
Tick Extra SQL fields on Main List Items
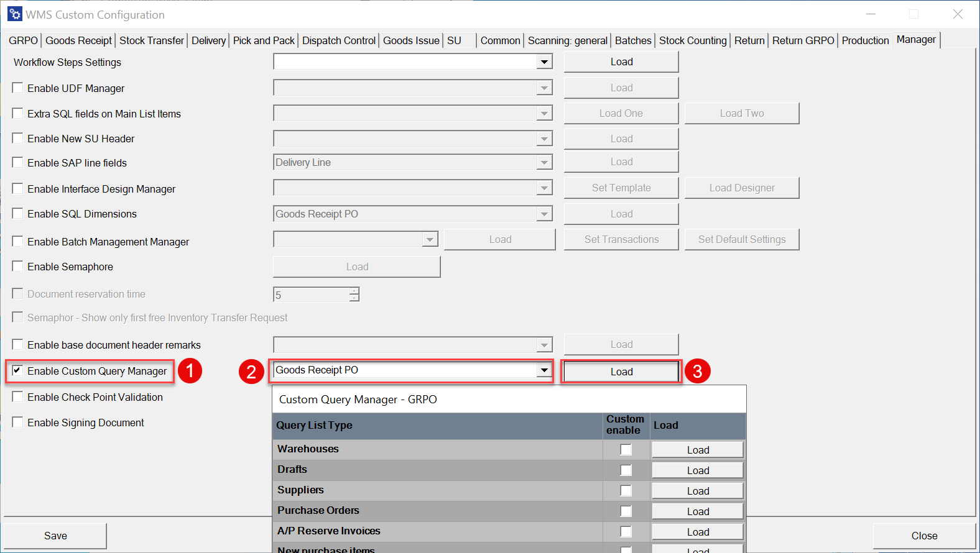pyautogui.click(x=18, y=114)
